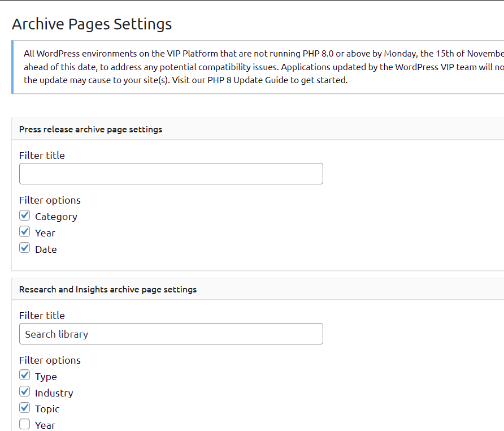Uncheck the Type filter option checkbox

pos(24,376)
